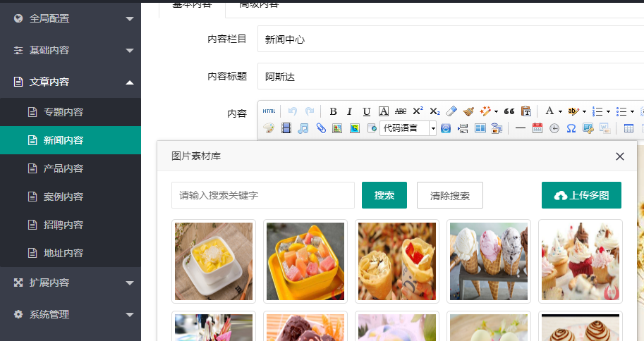
Task: Open 案例内容 in the sidebar
Action: tap(71, 197)
